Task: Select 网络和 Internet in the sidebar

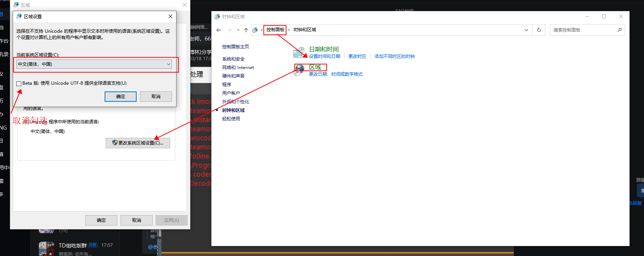Action: pos(238,68)
